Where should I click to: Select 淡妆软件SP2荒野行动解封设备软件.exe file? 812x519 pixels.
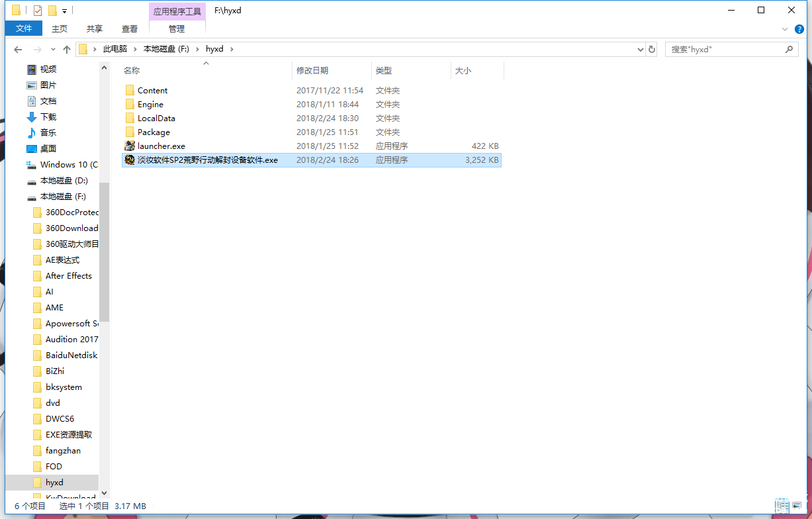(311, 160)
